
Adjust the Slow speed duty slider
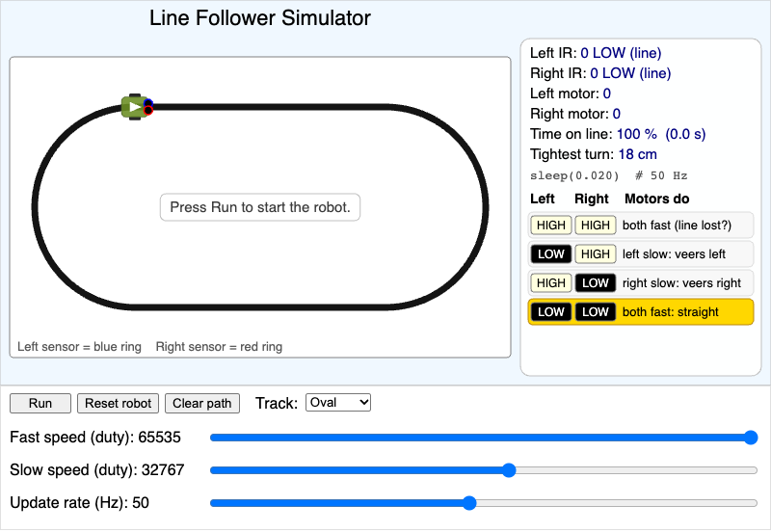click(x=484, y=470)
